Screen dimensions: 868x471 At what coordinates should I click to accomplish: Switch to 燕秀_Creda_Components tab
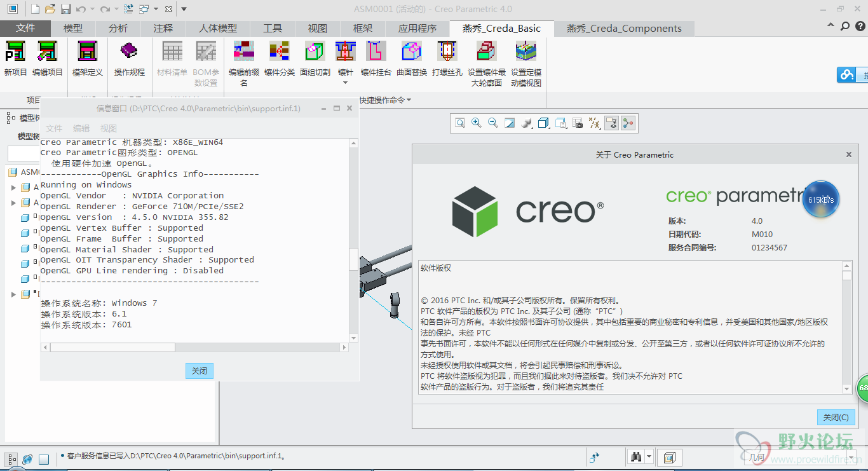click(624, 28)
